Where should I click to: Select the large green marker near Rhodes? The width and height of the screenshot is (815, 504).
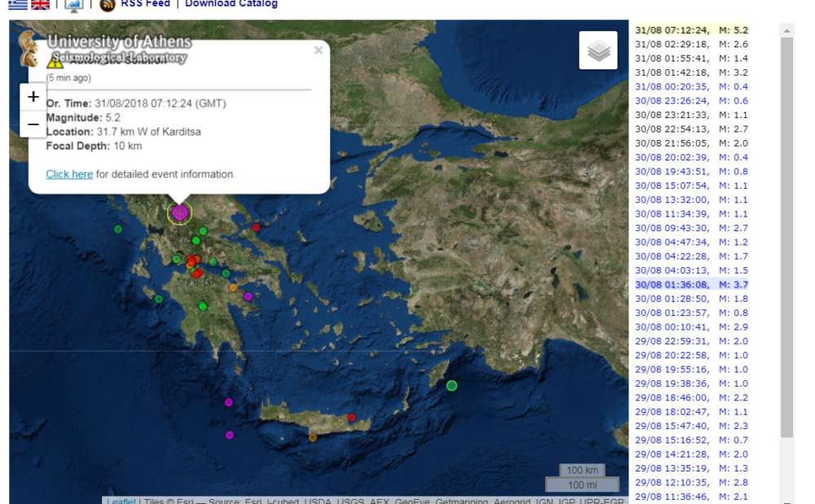tap(452, 385)
